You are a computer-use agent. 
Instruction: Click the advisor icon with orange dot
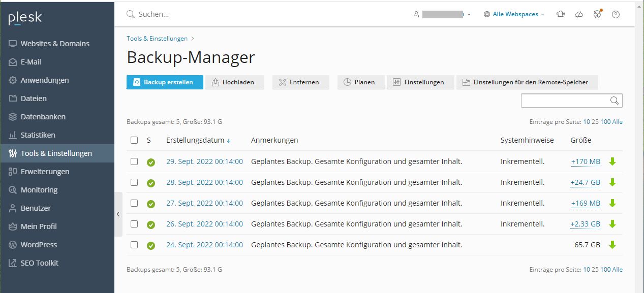pos(597,14)
